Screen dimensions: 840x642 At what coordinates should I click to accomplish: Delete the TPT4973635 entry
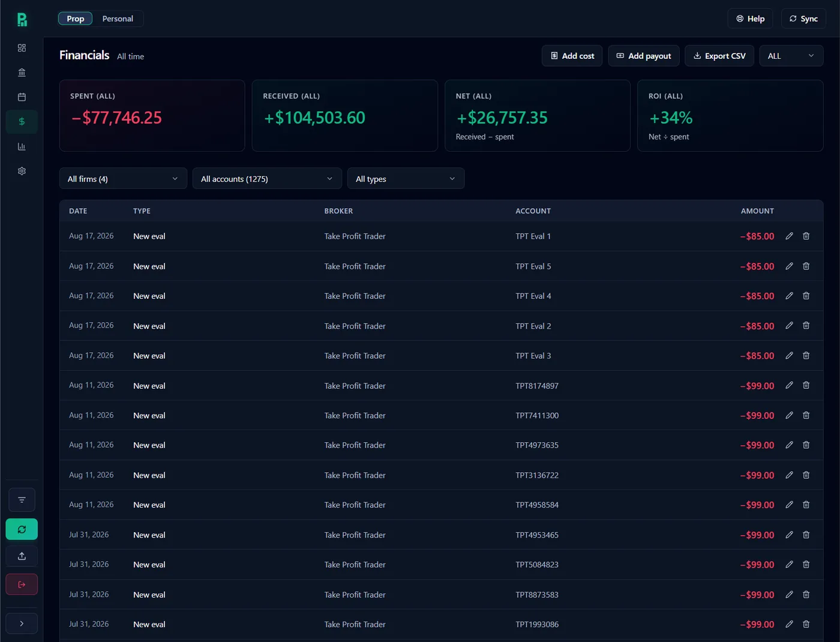coord(806,445)
